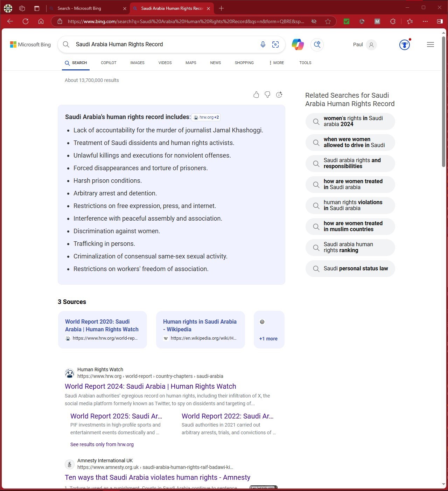
Task: Switch to Maps results
Action: pyautogui.click(x=191, y=63)
